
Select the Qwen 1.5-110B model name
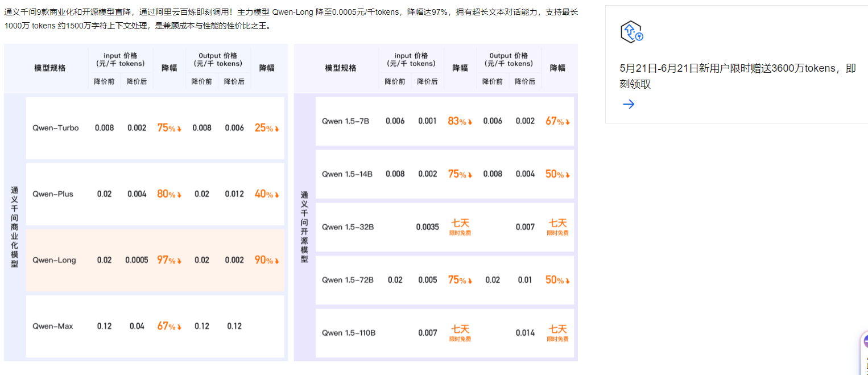[349, 333]
